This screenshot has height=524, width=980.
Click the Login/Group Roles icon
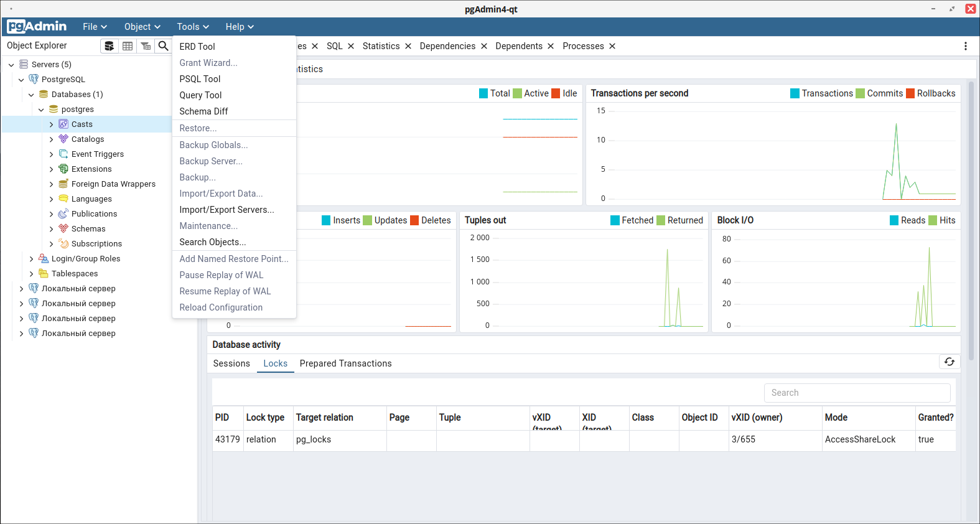(44, 258)
